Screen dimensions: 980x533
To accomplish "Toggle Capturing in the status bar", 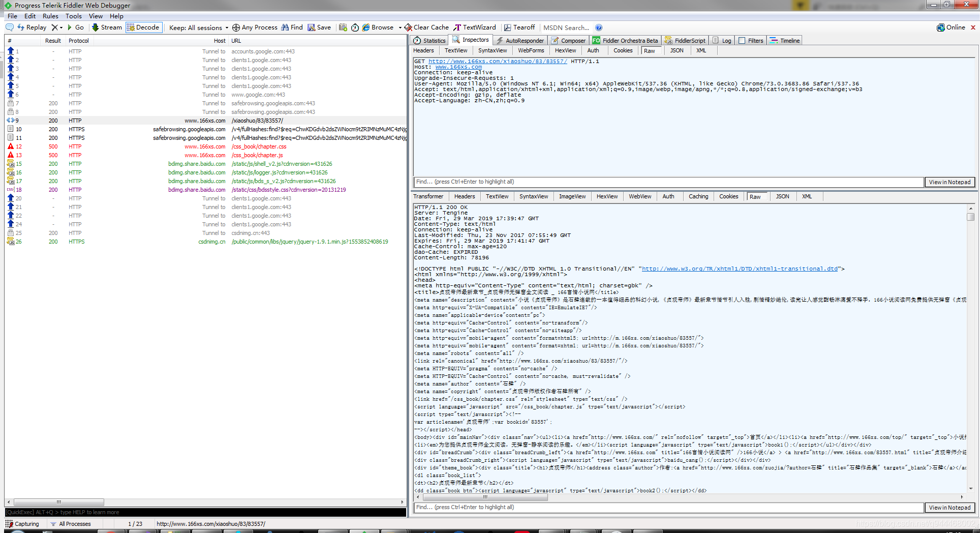I will pyautogui.click(x=22, y=524).
